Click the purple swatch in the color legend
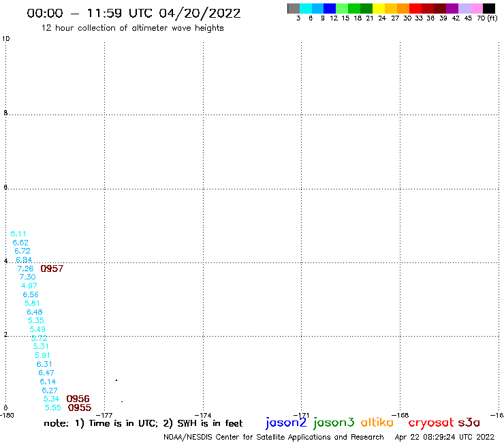 pyautogui.click(x=452, y=8)
